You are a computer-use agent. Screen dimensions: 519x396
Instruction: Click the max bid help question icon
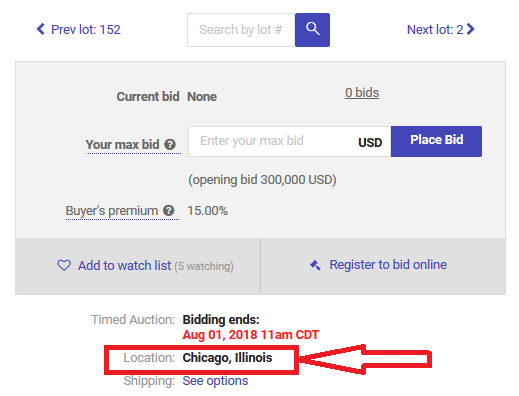[170, 145]
